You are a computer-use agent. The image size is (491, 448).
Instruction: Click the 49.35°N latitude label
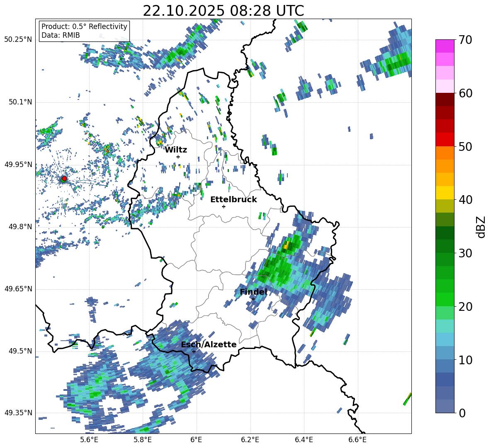coord(18,413)
